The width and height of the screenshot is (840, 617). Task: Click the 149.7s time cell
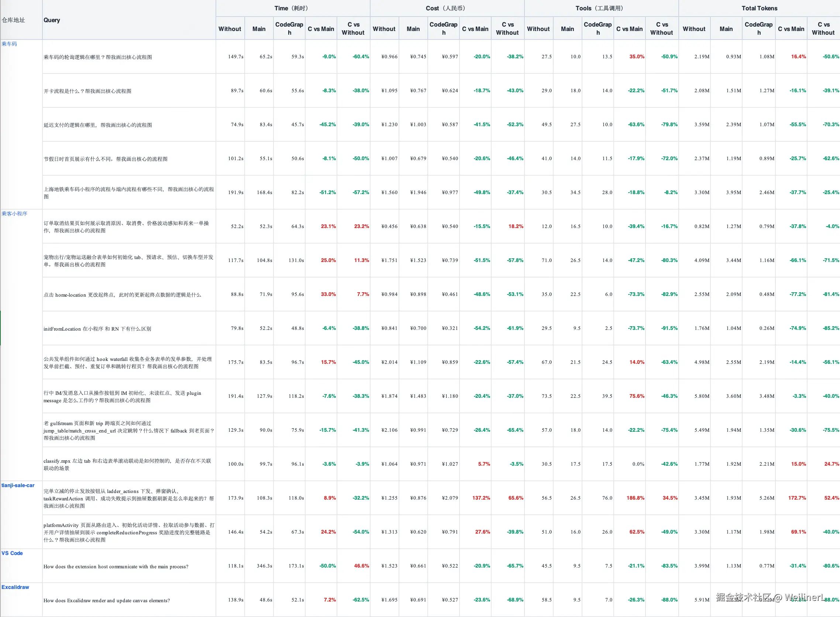tap(236, 57)
